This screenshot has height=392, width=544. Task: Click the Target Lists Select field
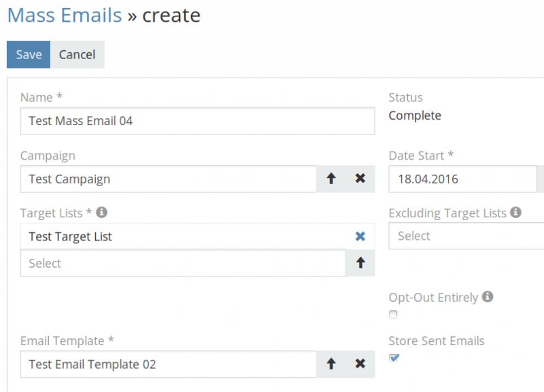(x=182, y=263)
